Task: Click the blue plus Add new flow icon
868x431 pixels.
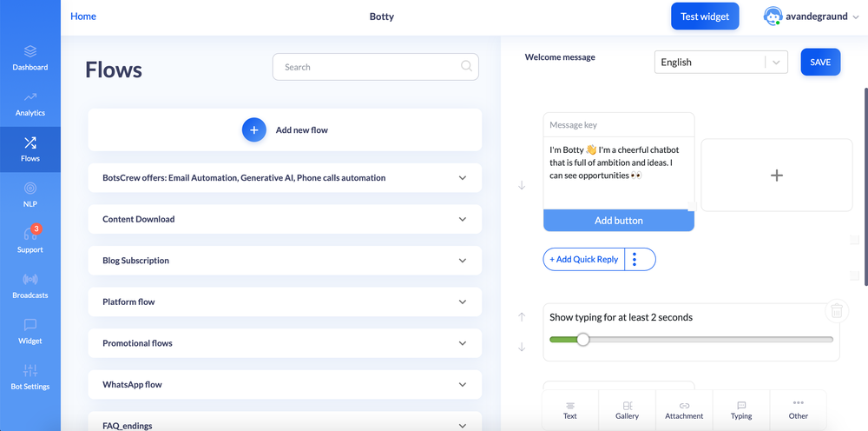Action: click(x=254, y=129)
